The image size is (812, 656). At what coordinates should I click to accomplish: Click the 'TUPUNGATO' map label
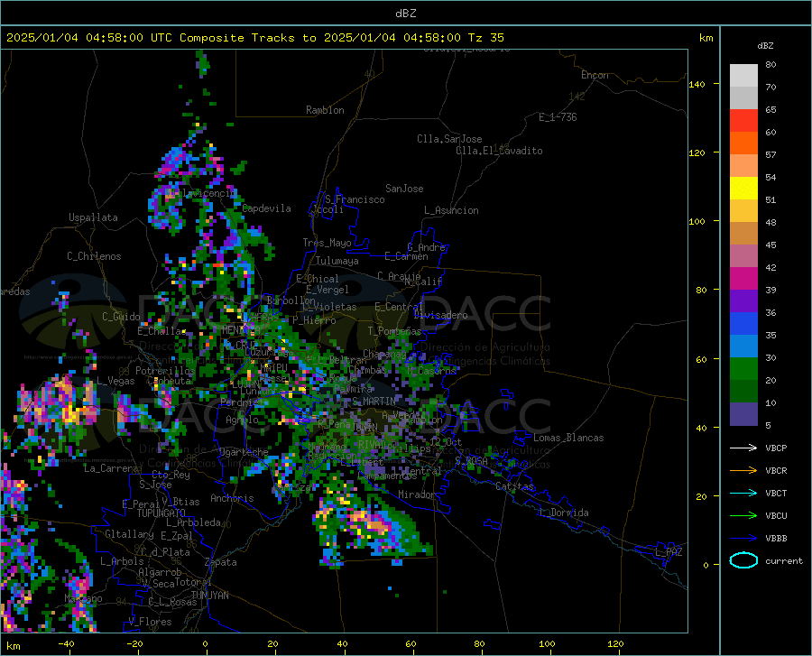(161, 513)
